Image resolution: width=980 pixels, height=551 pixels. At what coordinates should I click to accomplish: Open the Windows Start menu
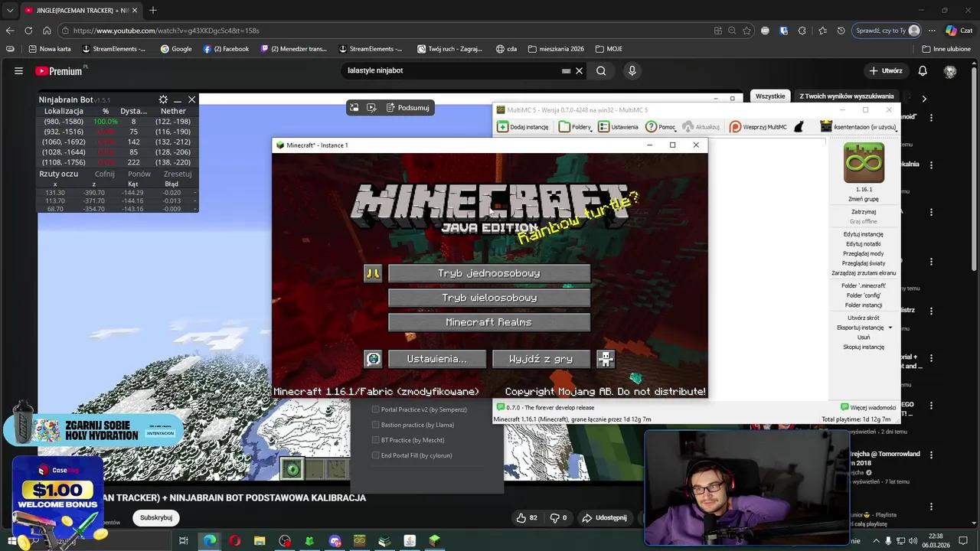12,541
